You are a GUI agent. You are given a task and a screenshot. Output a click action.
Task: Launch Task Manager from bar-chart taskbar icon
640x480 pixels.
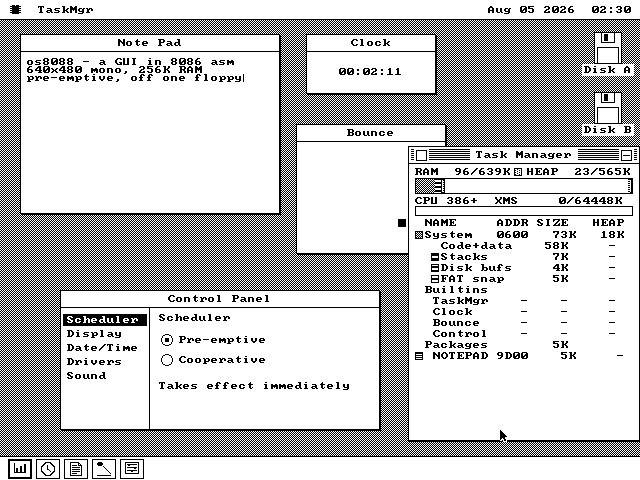coord(20,468)
